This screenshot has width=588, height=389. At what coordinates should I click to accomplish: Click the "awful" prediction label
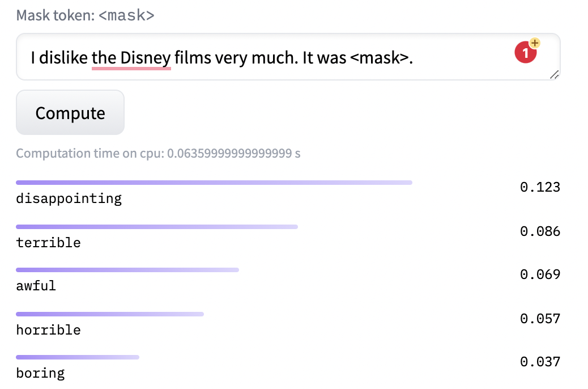click(36, 286)
